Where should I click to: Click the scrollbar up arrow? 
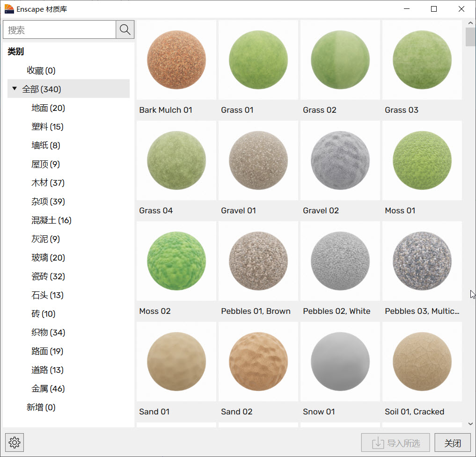470,23
